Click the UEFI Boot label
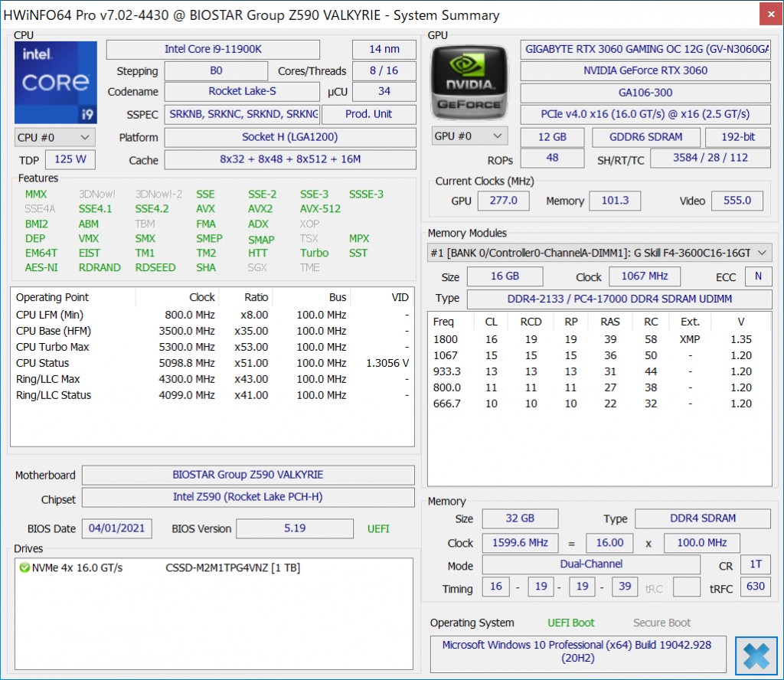 570,623
